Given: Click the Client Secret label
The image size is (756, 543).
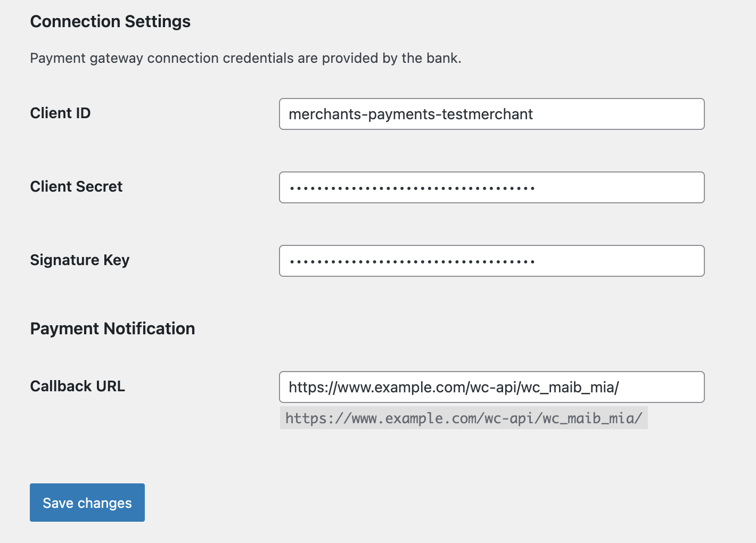Looking at the screenshot, I should 76,186.
